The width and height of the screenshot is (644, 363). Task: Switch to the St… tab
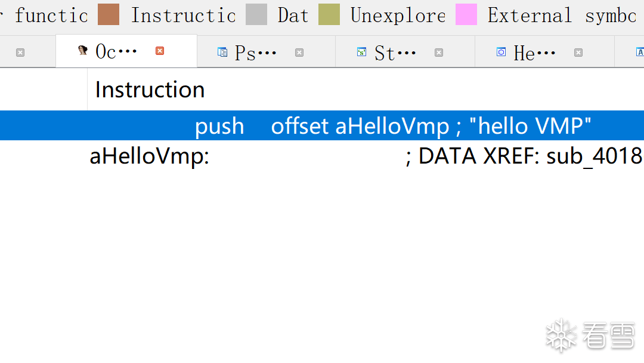click(395, 53)
